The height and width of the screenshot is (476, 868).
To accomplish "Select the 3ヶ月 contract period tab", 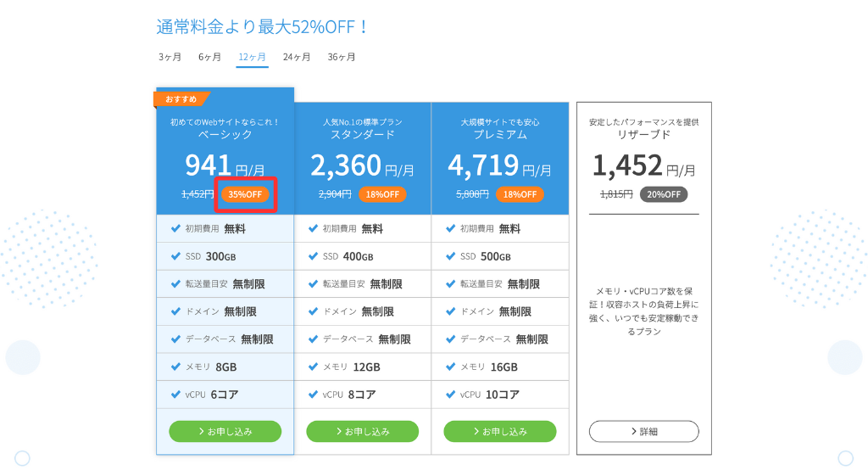I will (170, 57).
